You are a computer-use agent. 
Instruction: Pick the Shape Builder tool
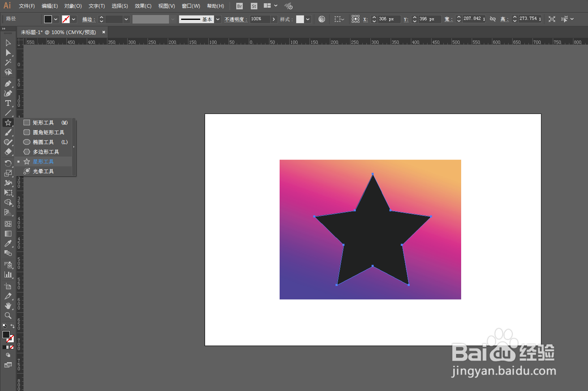8,202
